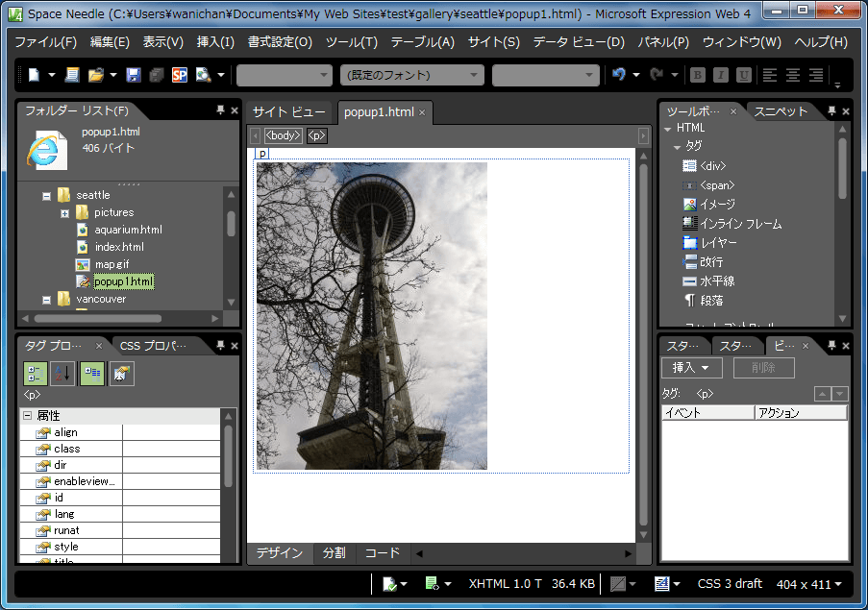The image size is (868, 610).
Task: Click the Undo arrow icon
Action: (618, 75)
